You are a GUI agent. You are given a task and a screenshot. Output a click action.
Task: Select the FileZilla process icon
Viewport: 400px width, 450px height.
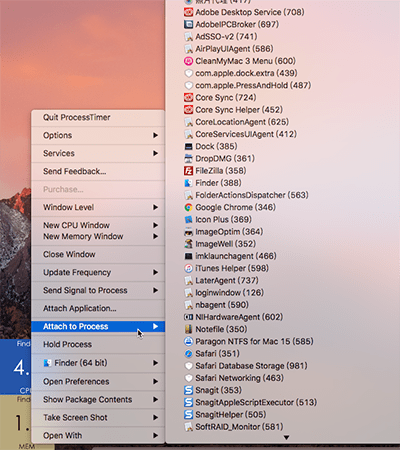pyautogui.click(x=188, y=171)
